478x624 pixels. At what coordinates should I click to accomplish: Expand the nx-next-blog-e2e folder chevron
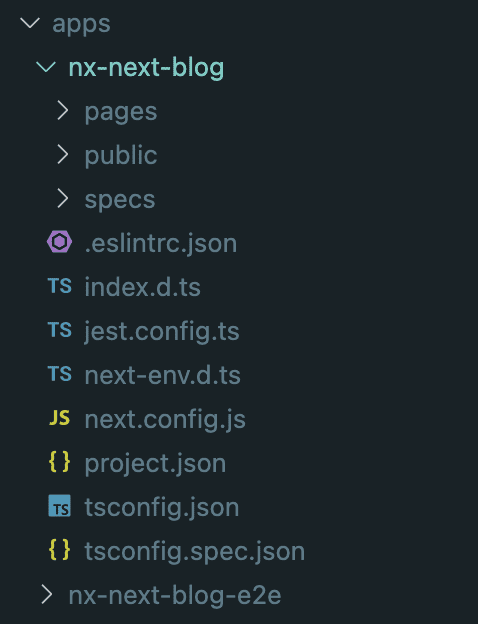47,595
